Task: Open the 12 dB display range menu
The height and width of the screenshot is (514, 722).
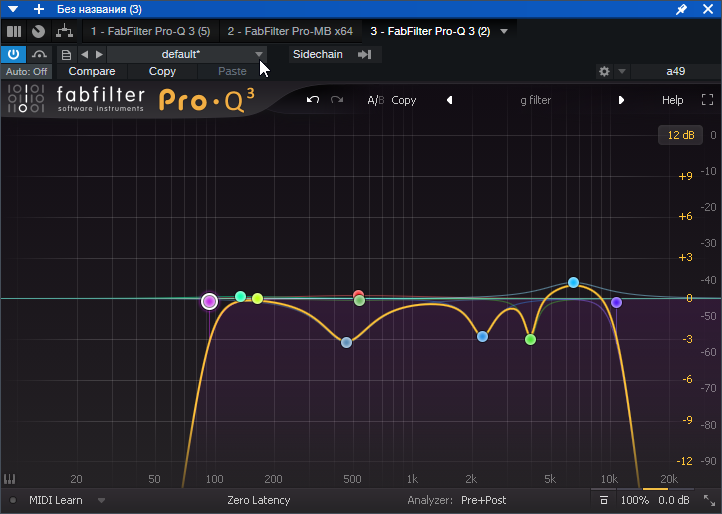Action: click(681, 135)
